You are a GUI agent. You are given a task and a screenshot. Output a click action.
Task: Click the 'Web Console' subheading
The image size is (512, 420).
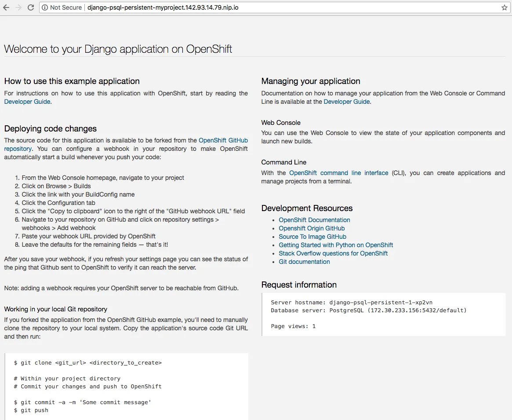tap(281, 123)
